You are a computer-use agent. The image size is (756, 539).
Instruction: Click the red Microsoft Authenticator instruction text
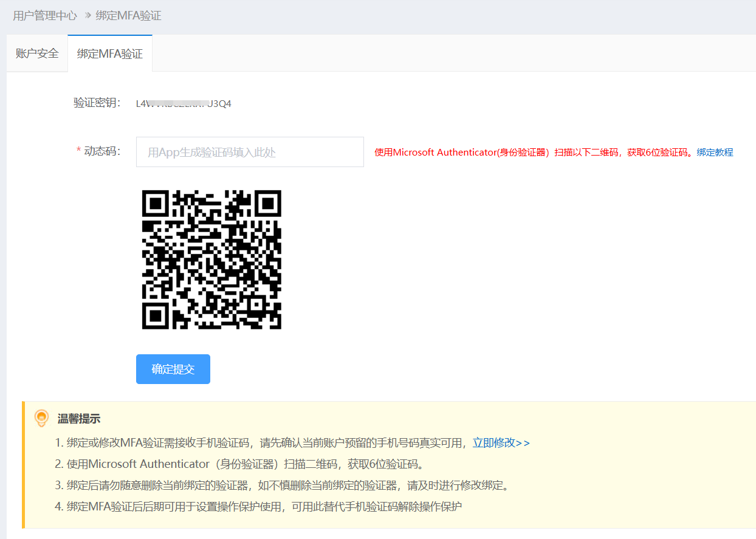click(532, 153)
